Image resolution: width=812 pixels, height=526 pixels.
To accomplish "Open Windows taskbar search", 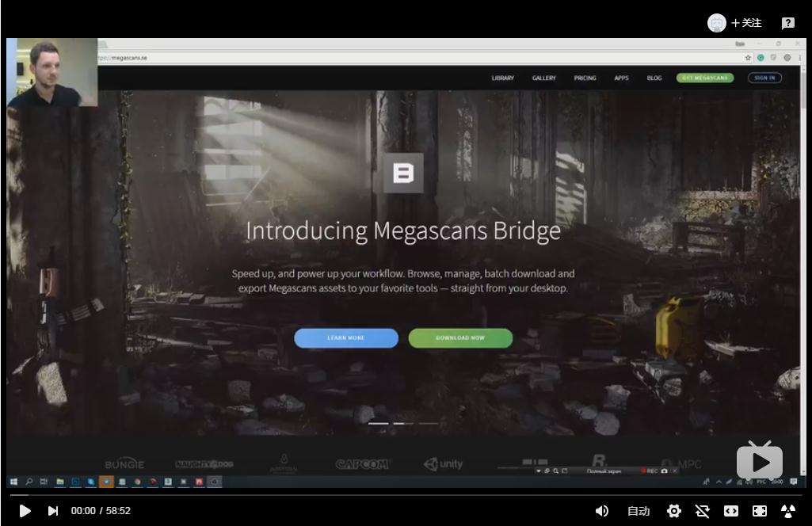I will point(29,482).
